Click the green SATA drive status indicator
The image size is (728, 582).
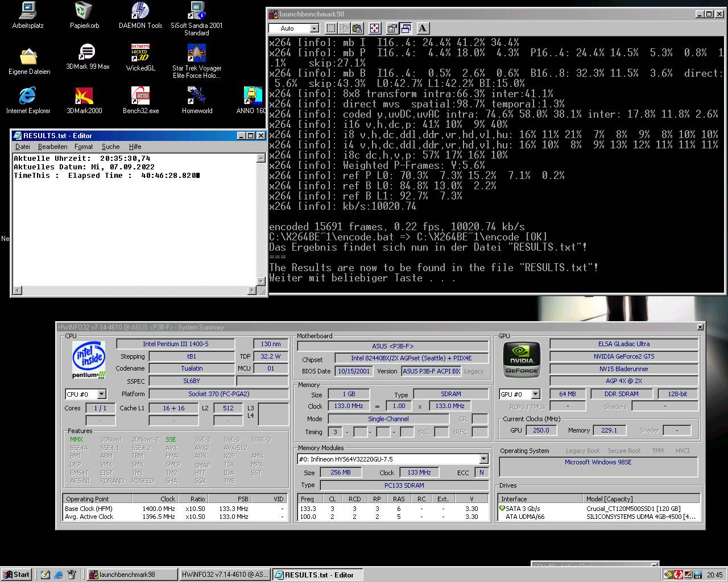502,508
